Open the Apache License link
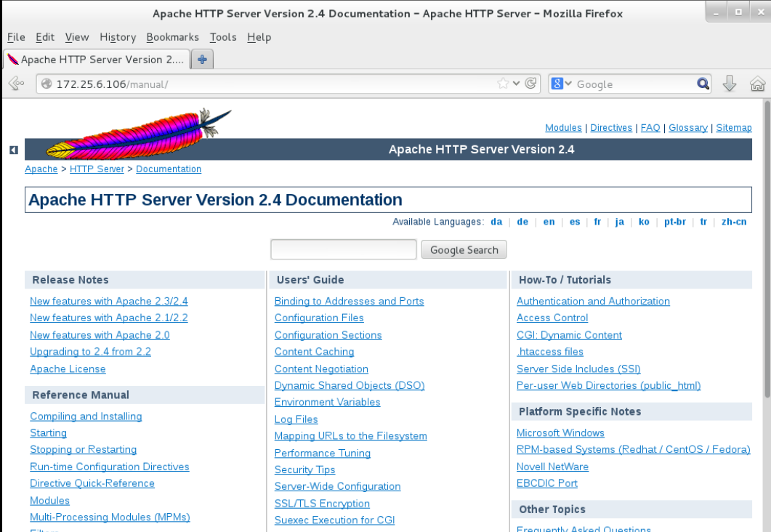The height and width of the screenshot is (532, 771). pyautogui.click(x=68, y=368)
